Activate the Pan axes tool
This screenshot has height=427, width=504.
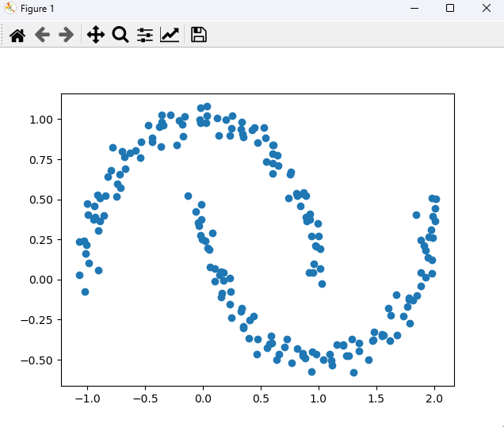pyautogui.click(x=96, y=35)
